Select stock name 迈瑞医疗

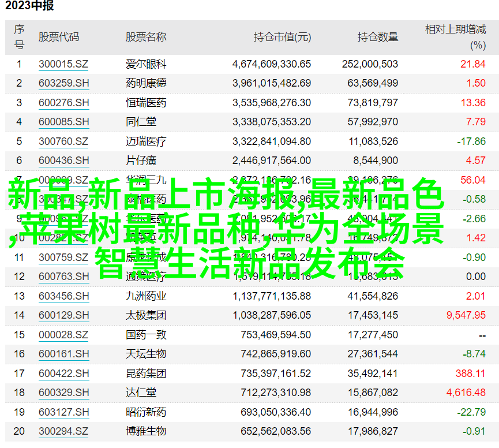[146, 141]
